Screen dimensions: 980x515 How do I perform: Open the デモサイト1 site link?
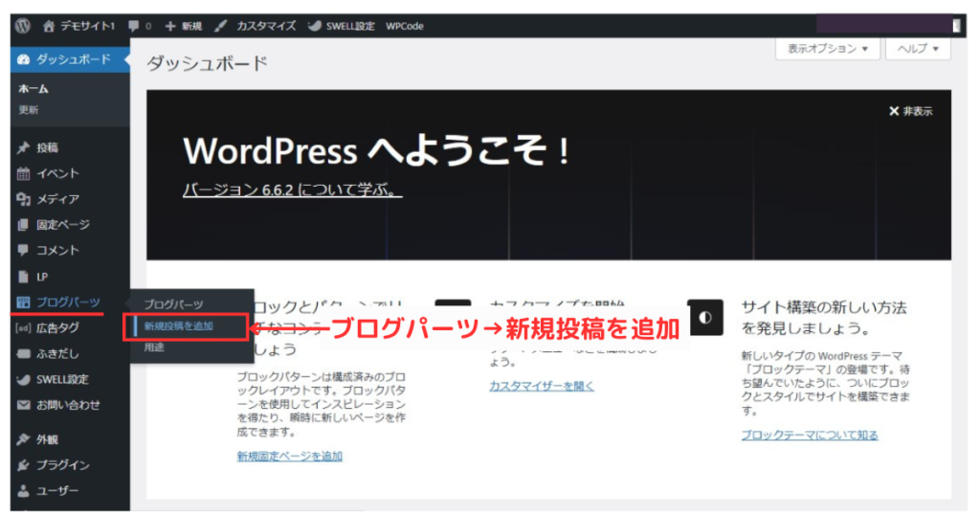point(79,26)
